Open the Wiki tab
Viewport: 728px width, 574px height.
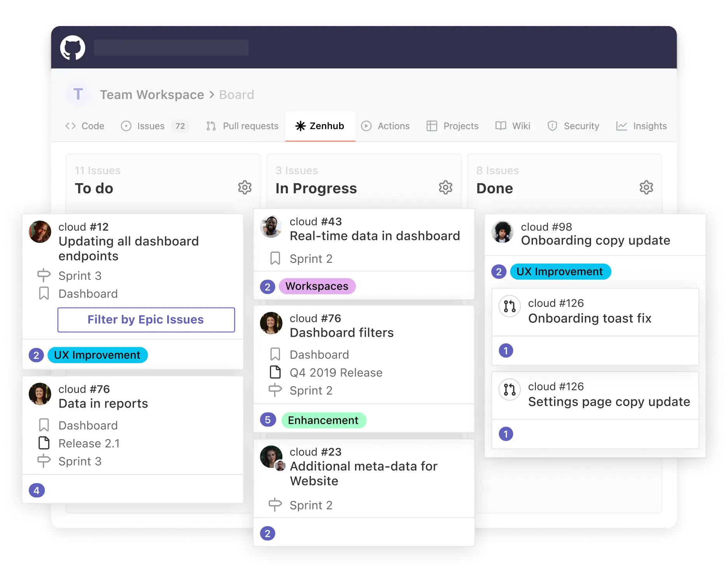513,126
